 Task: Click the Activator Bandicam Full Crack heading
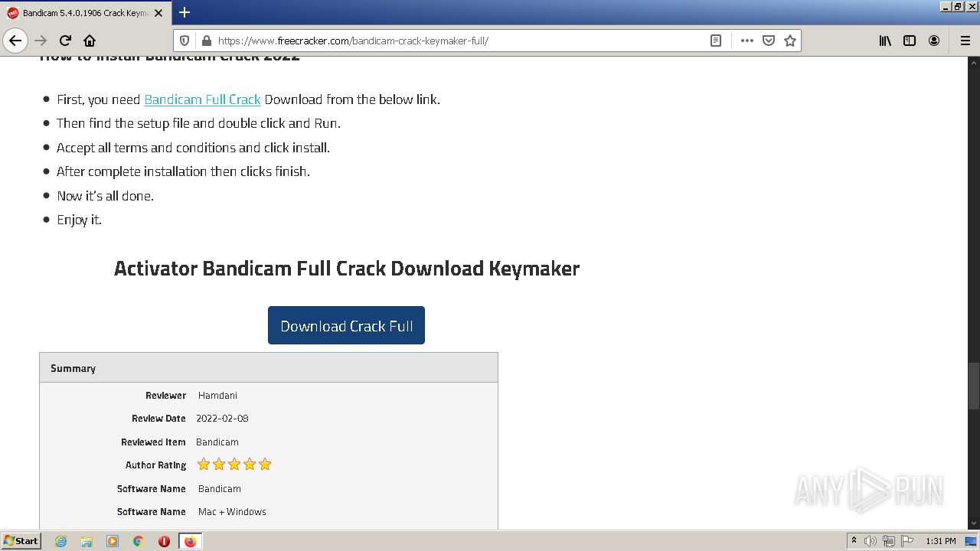[347, 269]
